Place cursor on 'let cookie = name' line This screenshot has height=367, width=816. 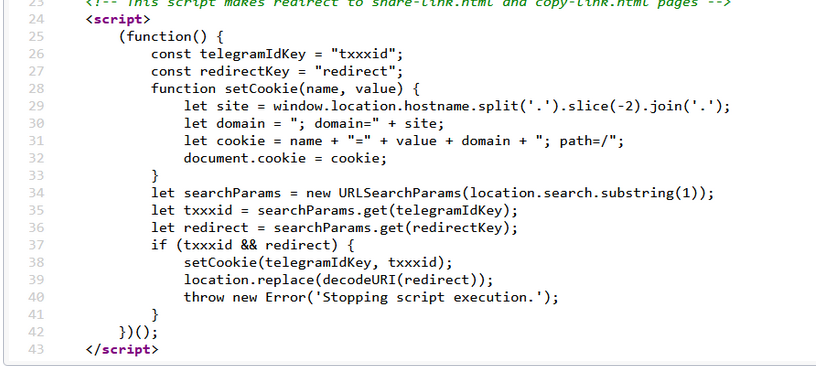(x=403, y=141)
